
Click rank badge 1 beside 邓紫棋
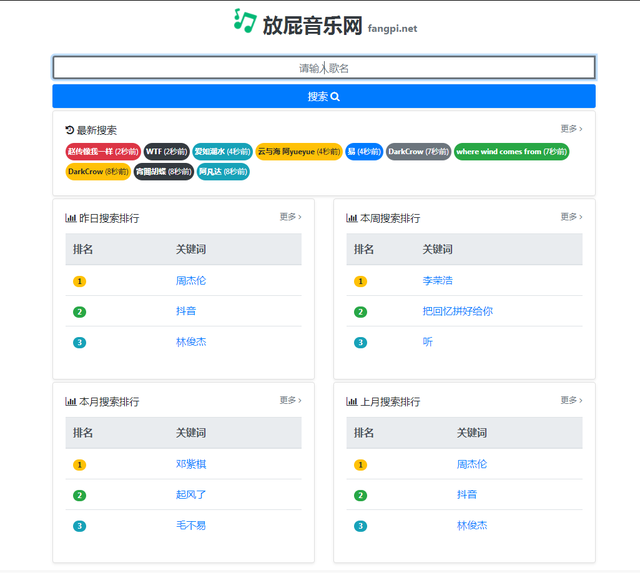[80, 465]
